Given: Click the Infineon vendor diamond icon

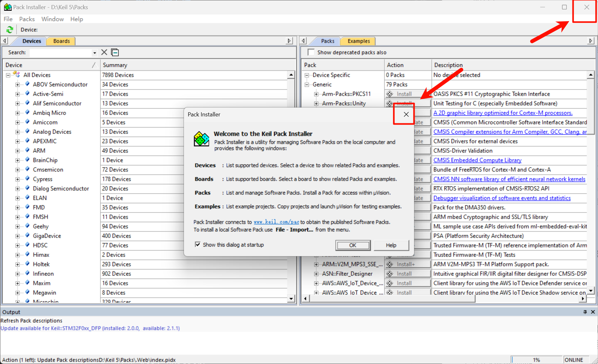Looking at the screenshot, I should [x=27, y=273].
